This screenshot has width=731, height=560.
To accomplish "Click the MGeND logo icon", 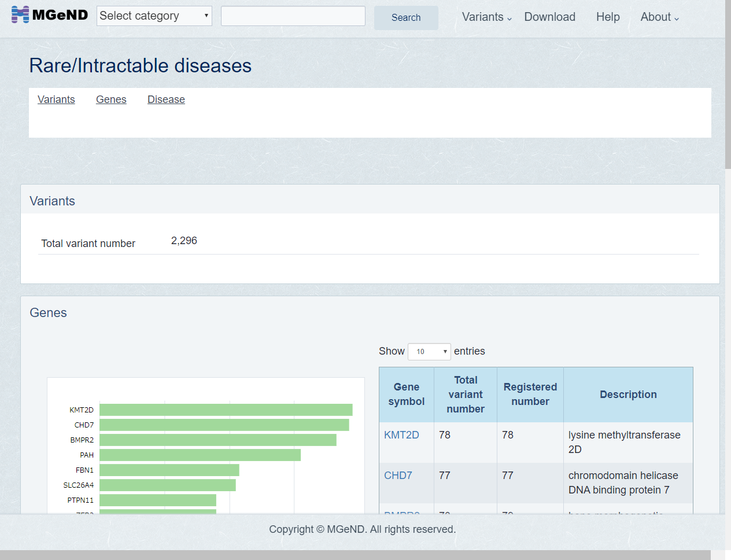I will click(20, 15).
